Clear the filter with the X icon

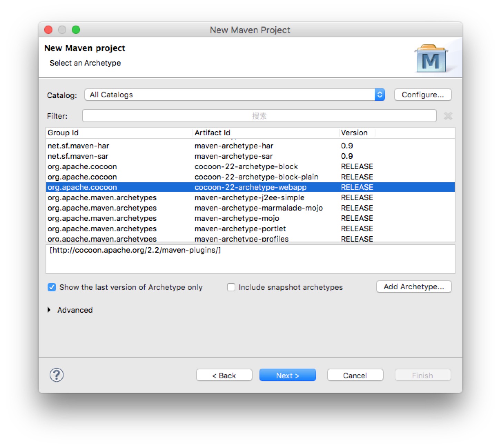pyautogui.click(x=448, y=116)
